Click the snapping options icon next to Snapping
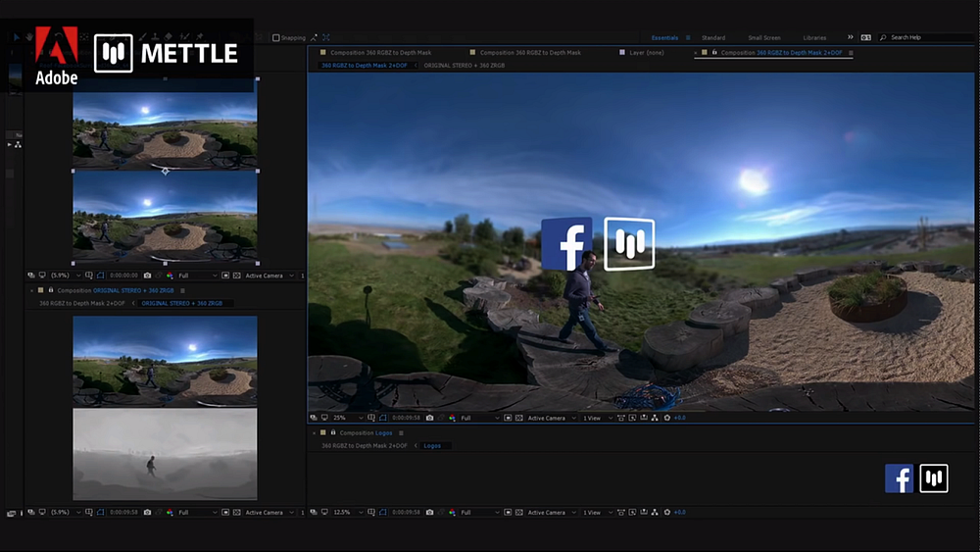The height and width of the screenshot is (552, 980). pos(314,37)
